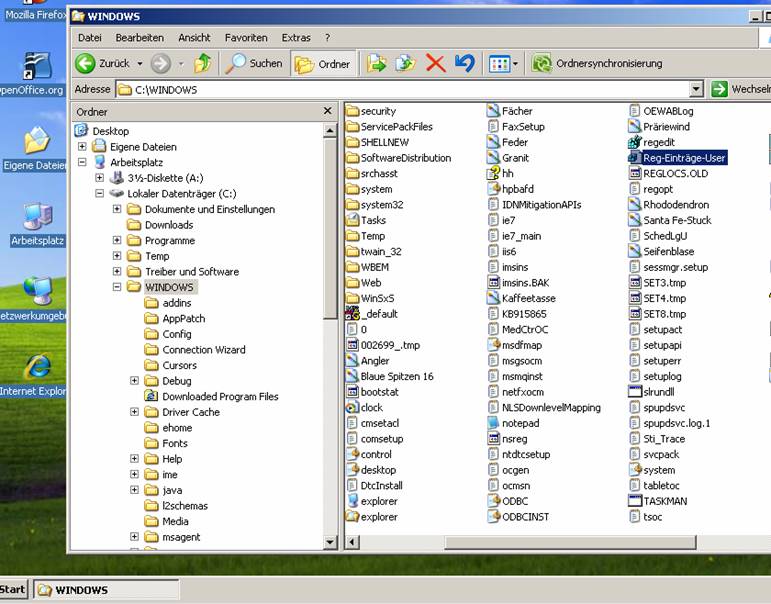Click folder tree scroll up arrow
Viewport: 771px width, 604px height.
(x=330, y=130)
